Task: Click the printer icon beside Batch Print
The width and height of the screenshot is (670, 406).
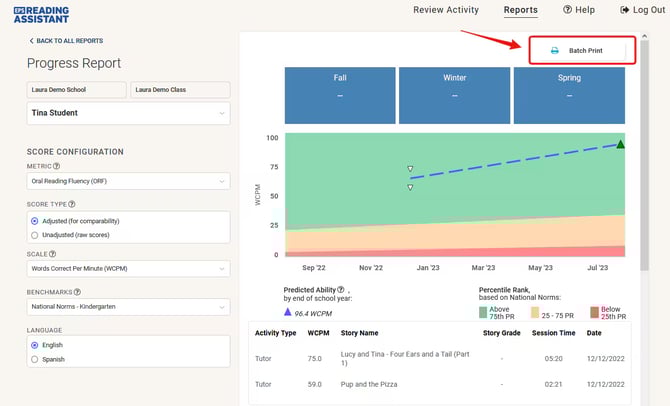Action: [554, 50]
